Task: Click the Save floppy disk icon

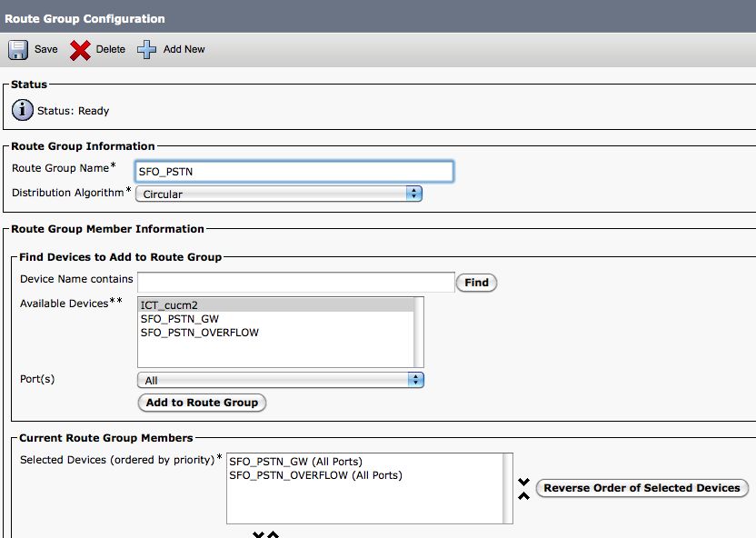Action: (x=18, y=50)
